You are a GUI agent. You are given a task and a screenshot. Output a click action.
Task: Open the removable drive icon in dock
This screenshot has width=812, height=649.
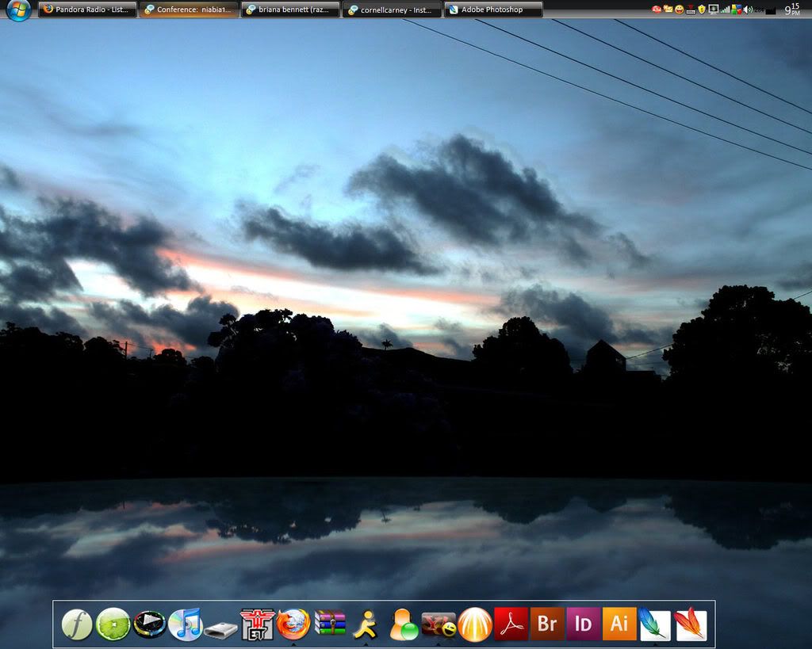(221, 629)
